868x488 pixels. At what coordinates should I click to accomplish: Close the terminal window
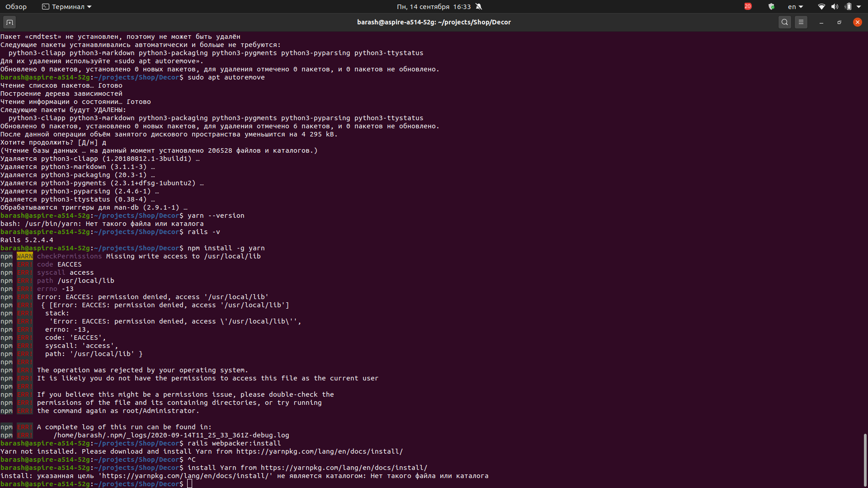[x=857, y=22]
